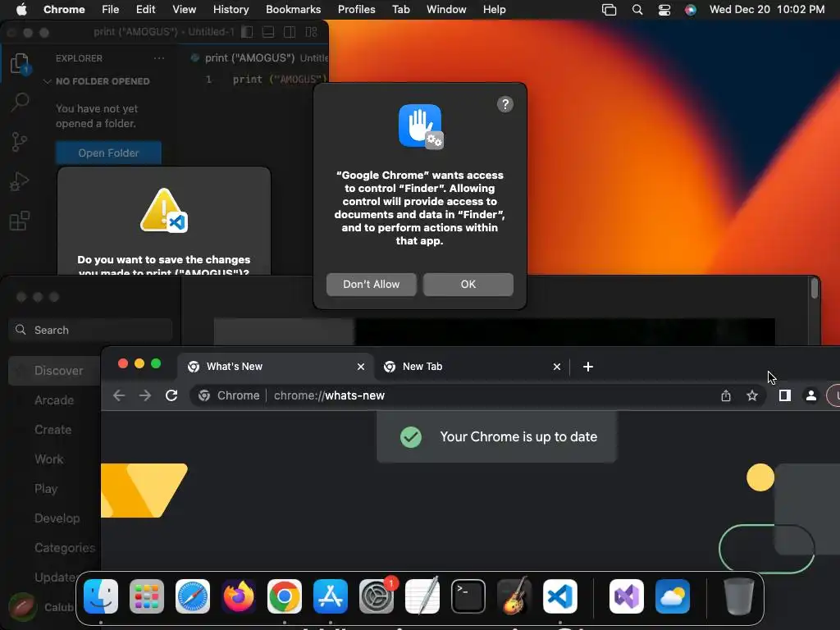Screen dimensions: 840x630
Task: Click the scrollbar of the App Store window
Action: coord(815,289)
